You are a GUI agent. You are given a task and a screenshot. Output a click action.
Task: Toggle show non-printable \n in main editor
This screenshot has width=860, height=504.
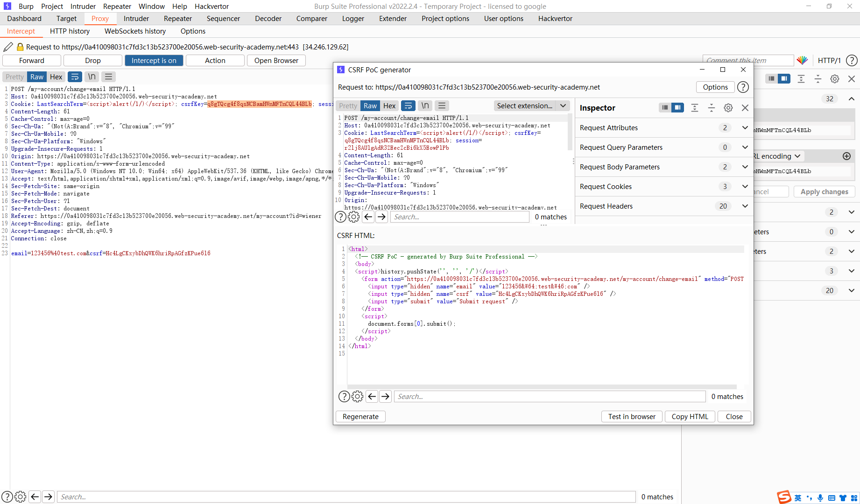click(92, 77)
